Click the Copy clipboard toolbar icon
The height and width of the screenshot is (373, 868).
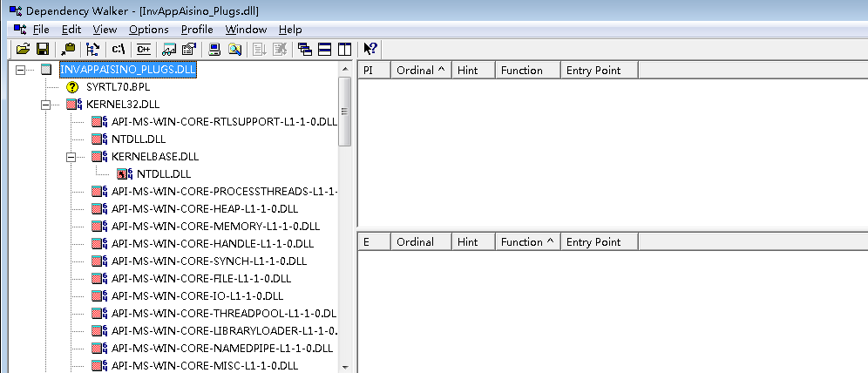pos(69,50)
